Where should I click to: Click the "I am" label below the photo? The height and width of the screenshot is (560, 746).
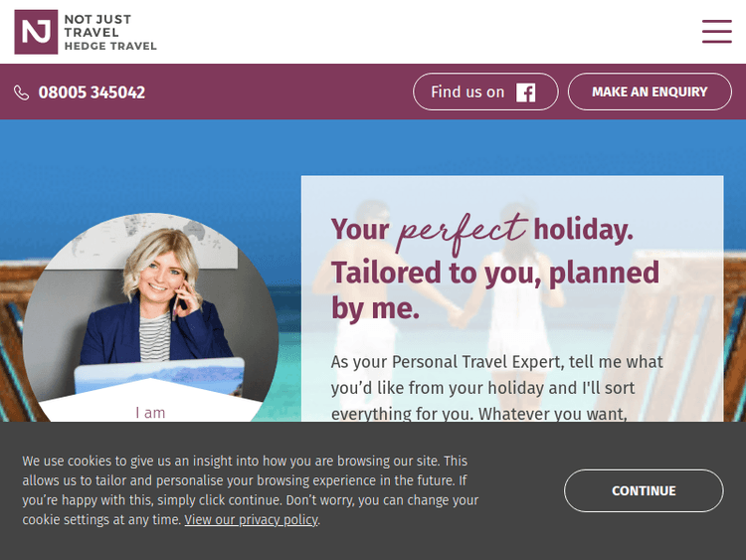click(150, 412)
